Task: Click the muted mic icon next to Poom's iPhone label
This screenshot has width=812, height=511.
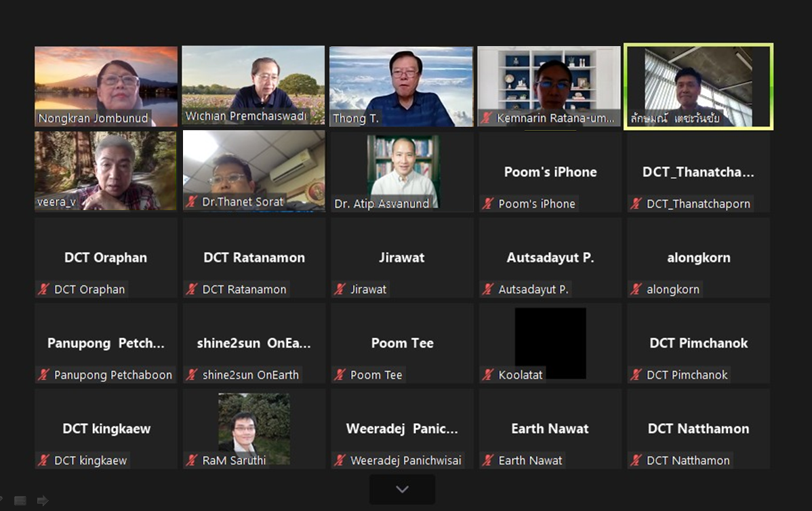Action: (x=488, y=203)
